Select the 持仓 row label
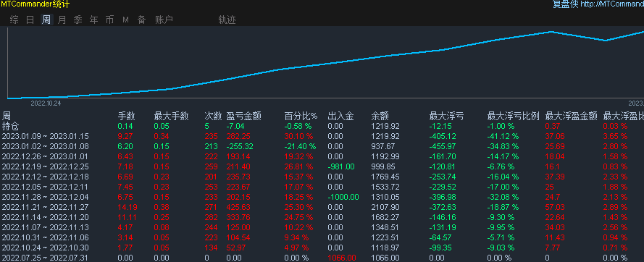Screen dimensions: 644x262 [x=10, y=127]
